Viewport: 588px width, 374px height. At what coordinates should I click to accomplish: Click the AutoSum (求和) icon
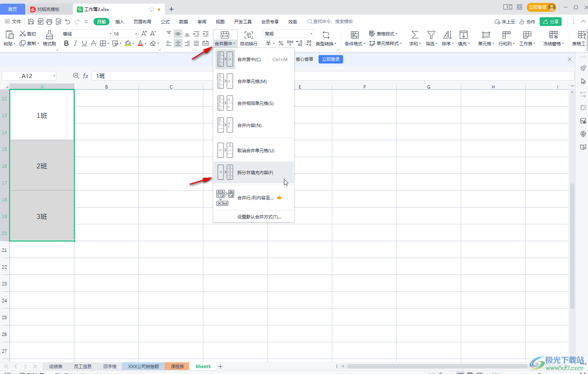(x=415, y=35)
